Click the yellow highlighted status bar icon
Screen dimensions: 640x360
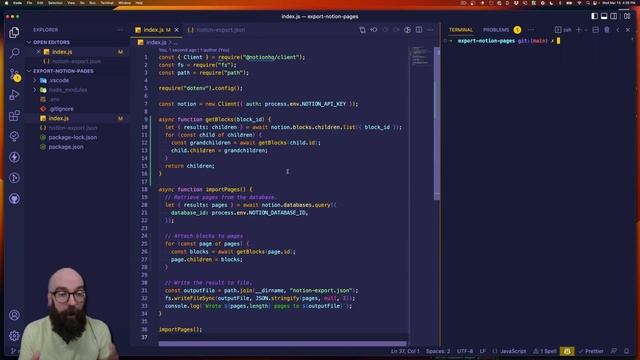click(567, 351)
